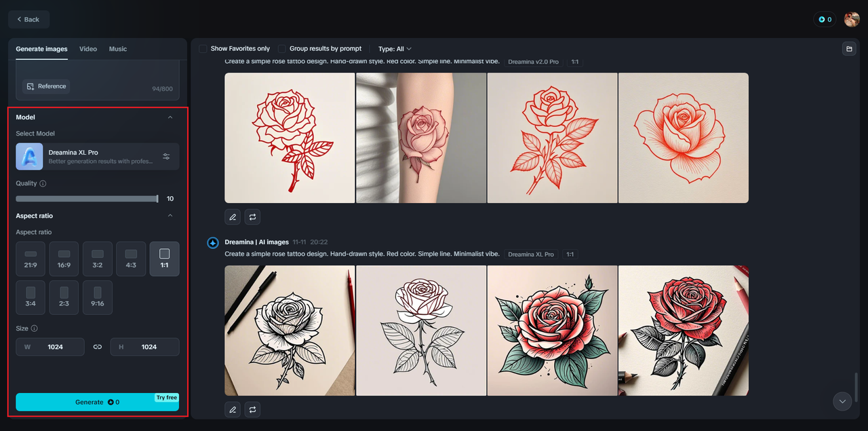
Task: Regenerate icon under Dreamina v2.0 Pro results
Action: (x=252, y=217)
